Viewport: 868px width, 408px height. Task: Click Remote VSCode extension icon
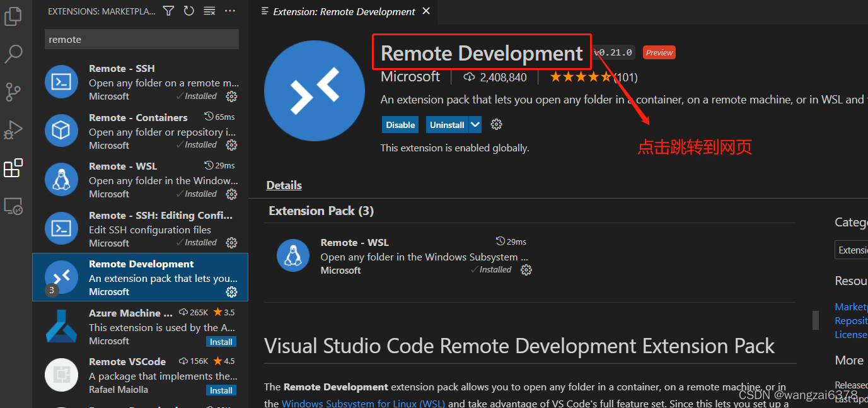coord(61,375)
